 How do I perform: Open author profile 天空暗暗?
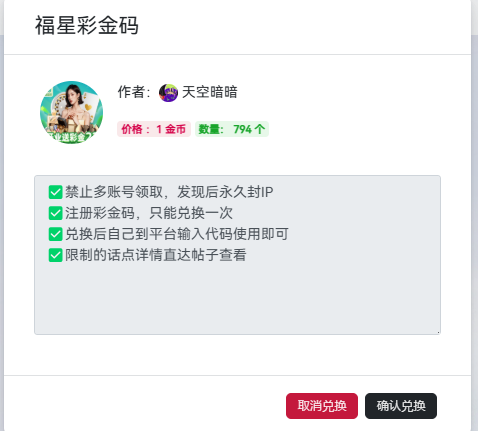(x=210, y=92)
